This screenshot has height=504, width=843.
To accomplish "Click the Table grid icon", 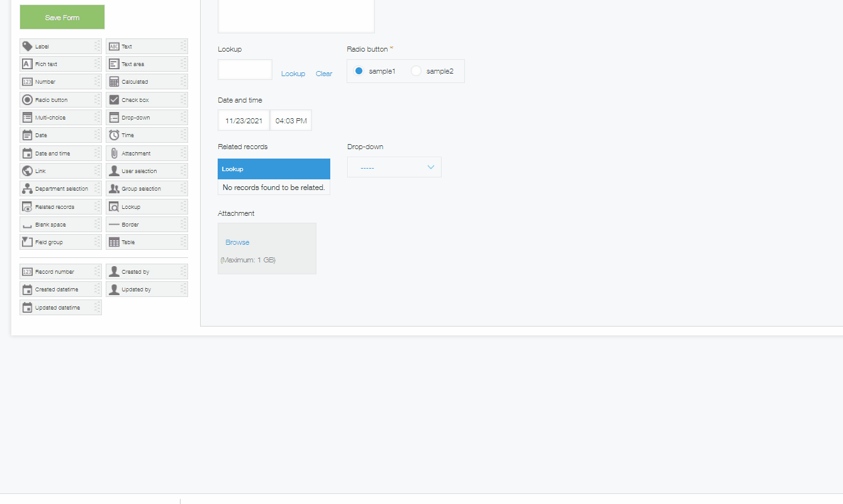I will click(x=114, y=242).
